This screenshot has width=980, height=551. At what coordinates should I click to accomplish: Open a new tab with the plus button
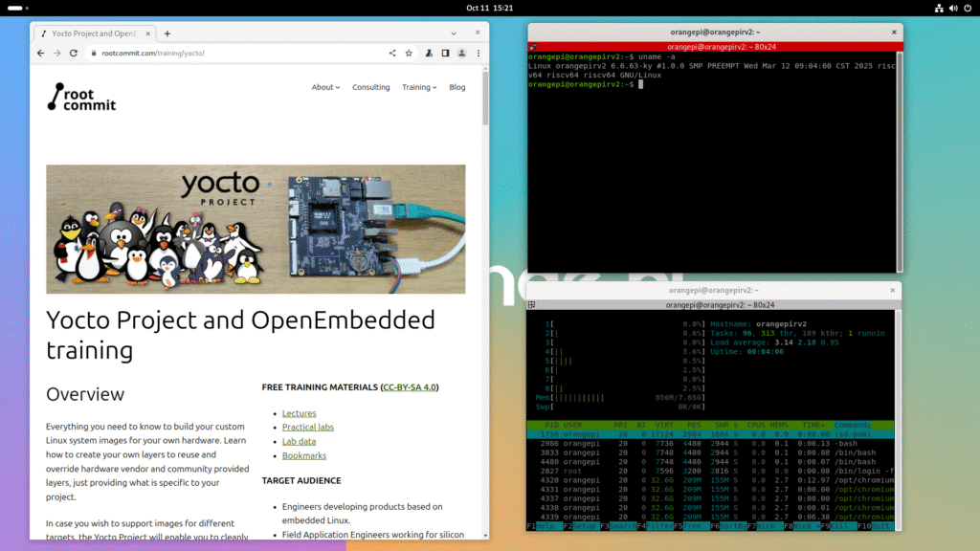167,32
